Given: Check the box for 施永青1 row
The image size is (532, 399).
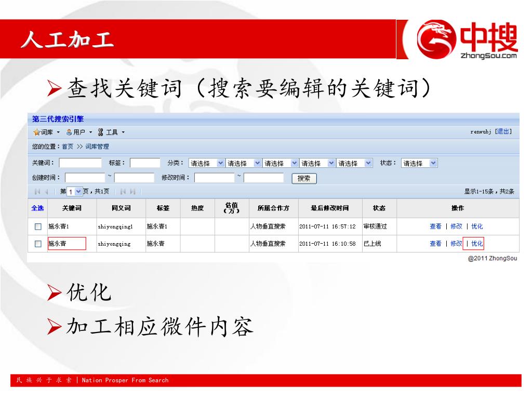Looking at the screenshot, I should 38,227.
